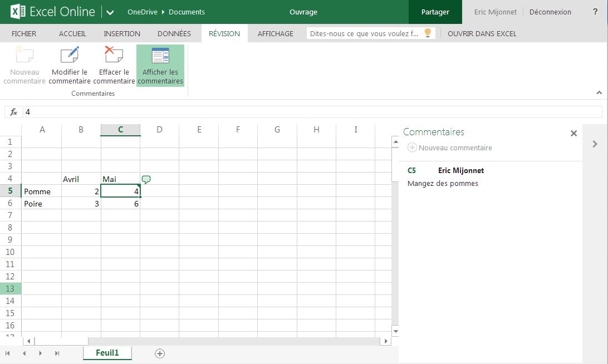Go to the next sheet with arrow

click(41, 353)
